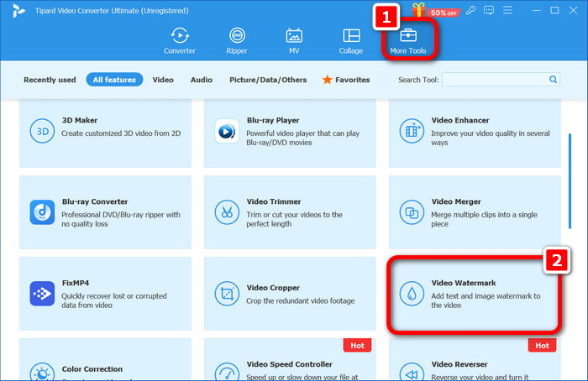Click the Tipard app logo
Screen dimensions: 588x381
[x=18, y=10]
